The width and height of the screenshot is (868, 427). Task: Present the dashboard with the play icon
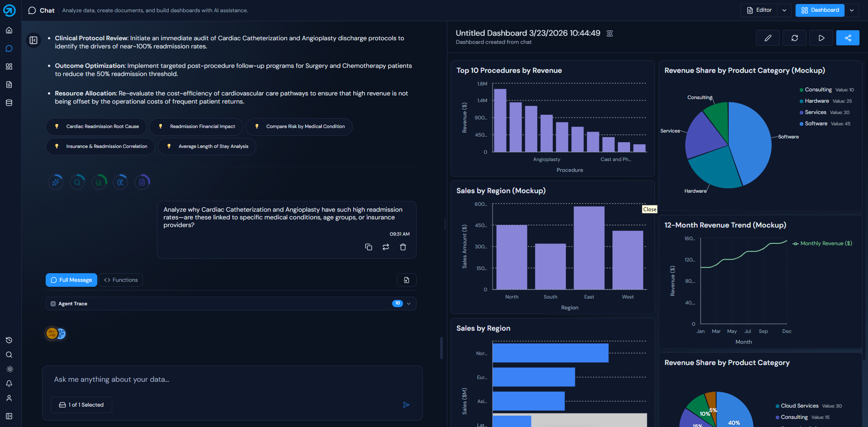tap(821, 38)
